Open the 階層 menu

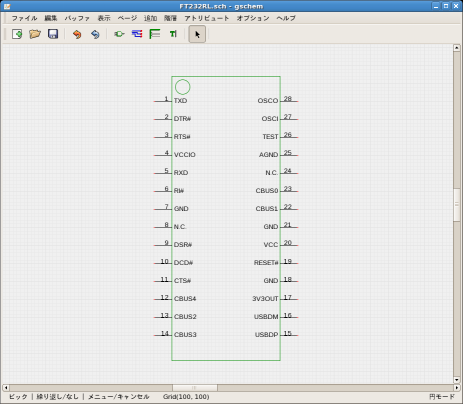(170, 18)
